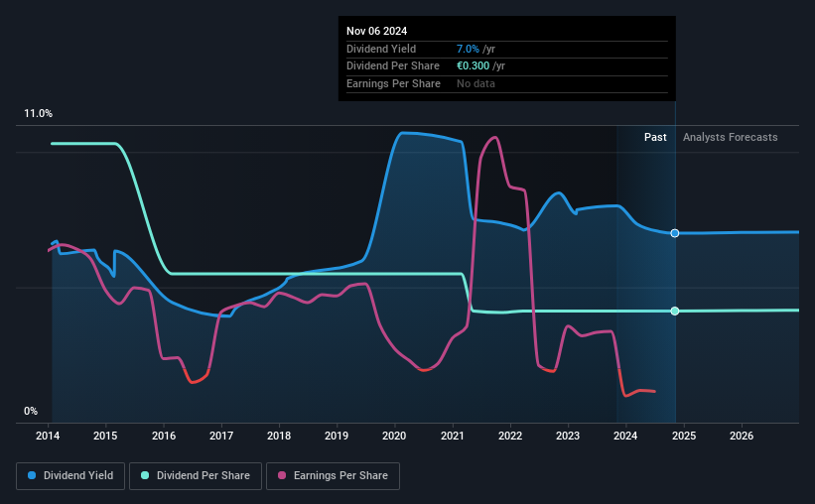The height and width of the screenshot is (504, 815).
Task: Toggle the Dividend Per Share legend button
Action: pos(196,476)
